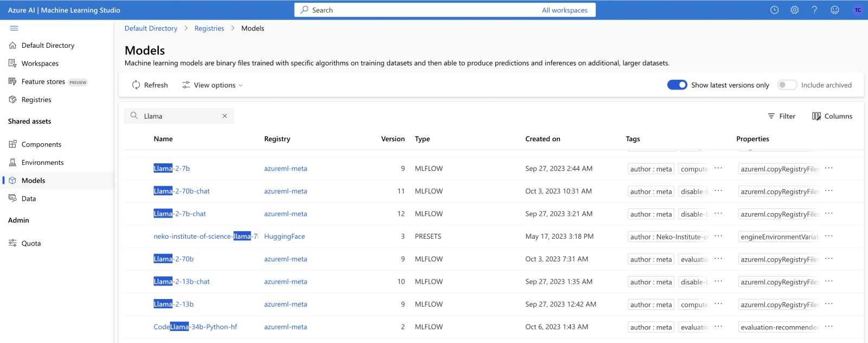Image resolution: width=868 pixels, height=343 pixels.
Task: Open All workspaces search scope selector
Action: click(x=564, y=10)
